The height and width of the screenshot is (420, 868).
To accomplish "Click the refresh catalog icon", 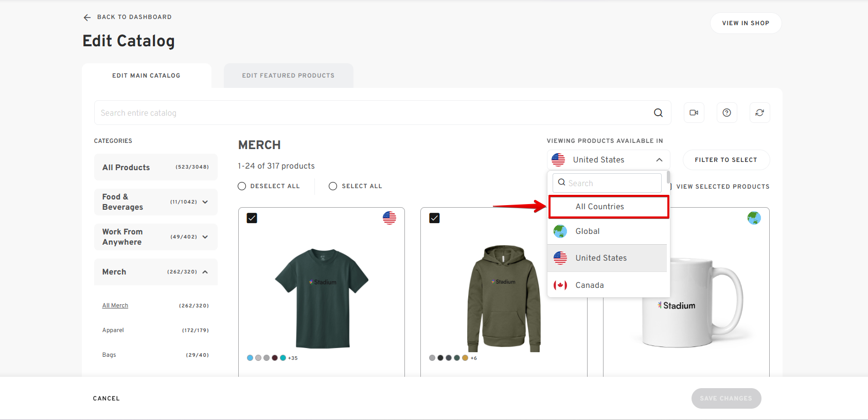I will click(x=759, y=113).
